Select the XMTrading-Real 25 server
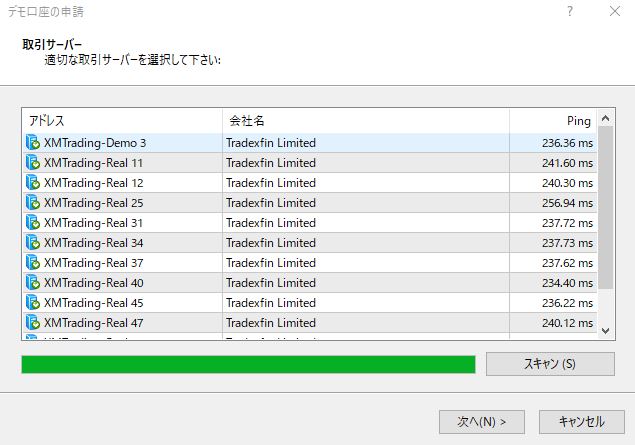 [x=310, y=203]
